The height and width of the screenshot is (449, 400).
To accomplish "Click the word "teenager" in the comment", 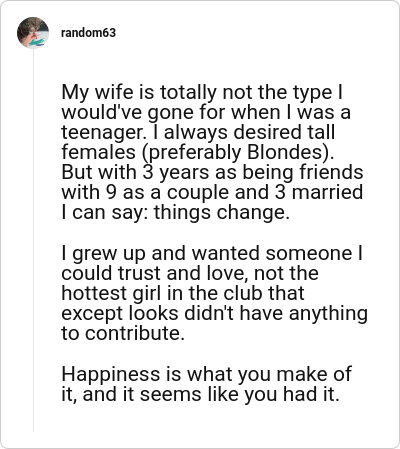I will coord(104,133).
